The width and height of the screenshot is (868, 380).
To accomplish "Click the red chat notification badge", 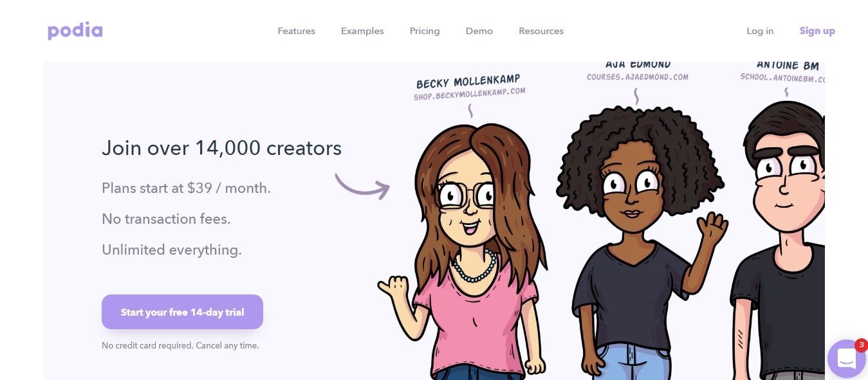I will pos(862,345).
